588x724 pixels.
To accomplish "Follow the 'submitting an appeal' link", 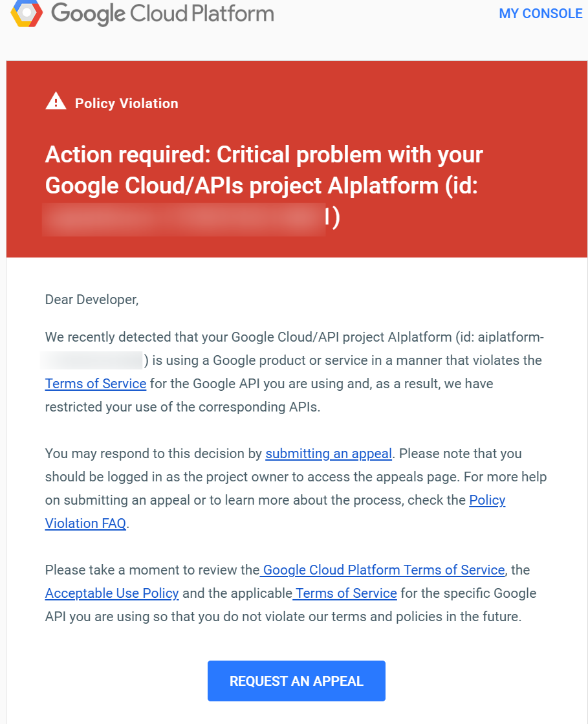I will (329, 454).
